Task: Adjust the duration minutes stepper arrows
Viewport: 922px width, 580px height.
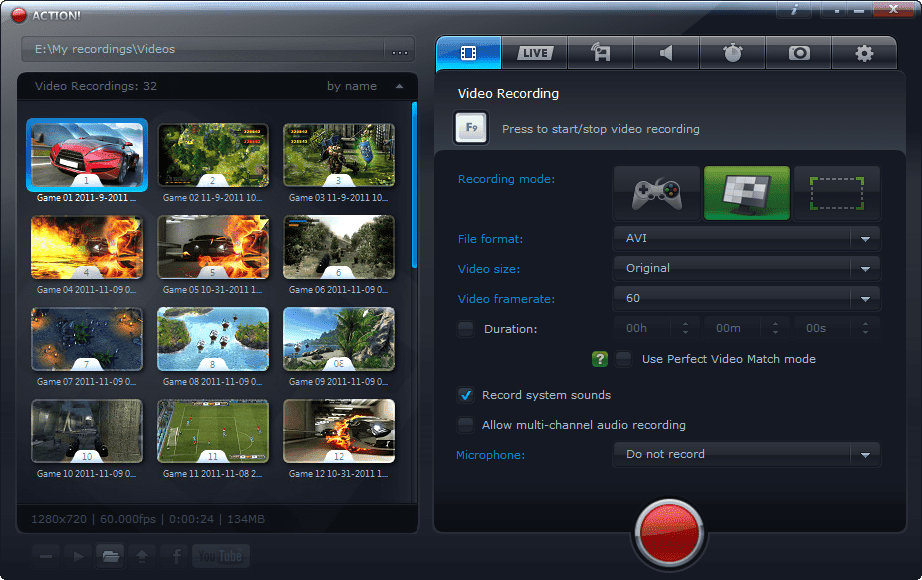Action: click(775, 328)
